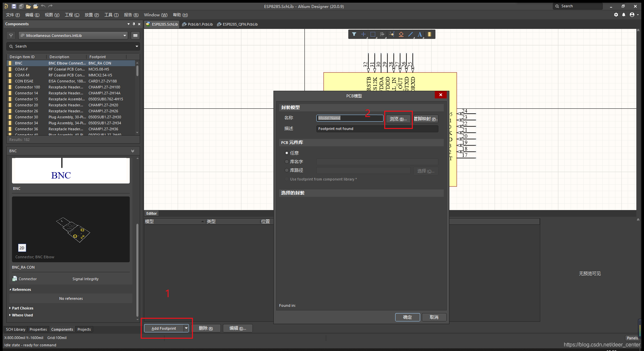This screenshot has height=351, width=644.
Task: Open the 放置 (P) menu
Action: coord(91,15)
